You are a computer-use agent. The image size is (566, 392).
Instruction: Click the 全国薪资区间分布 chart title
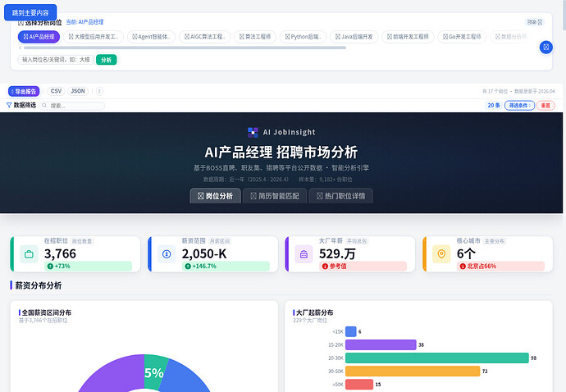click(x=47, y=312)
